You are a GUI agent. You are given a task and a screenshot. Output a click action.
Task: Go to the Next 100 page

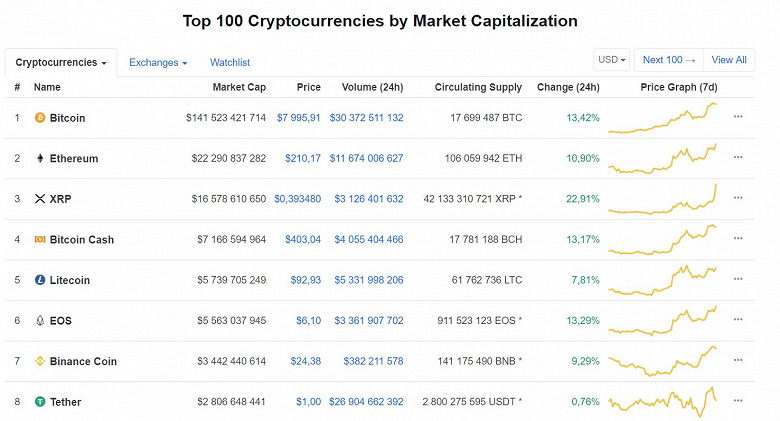[669, 60]
